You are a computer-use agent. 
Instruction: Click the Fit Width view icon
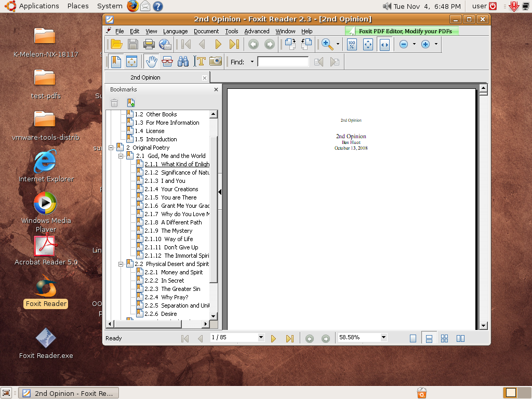pos(384,44)
